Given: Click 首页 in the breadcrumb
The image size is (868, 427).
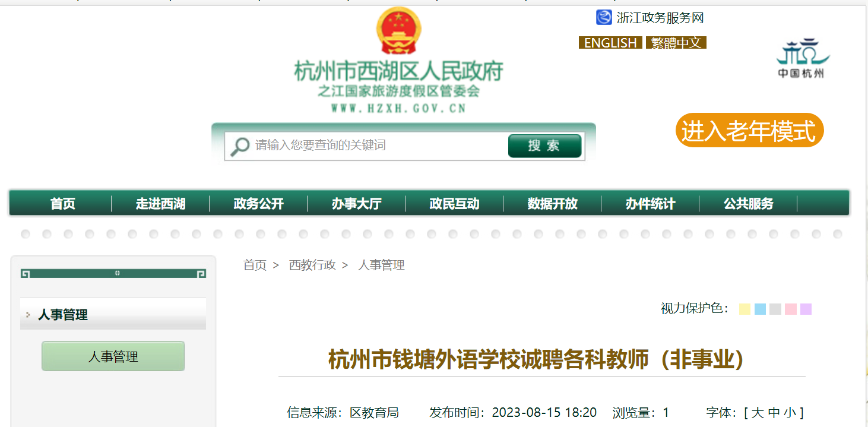Looking at the screenshot, I should pyautogui.click(x=255, y=265).
